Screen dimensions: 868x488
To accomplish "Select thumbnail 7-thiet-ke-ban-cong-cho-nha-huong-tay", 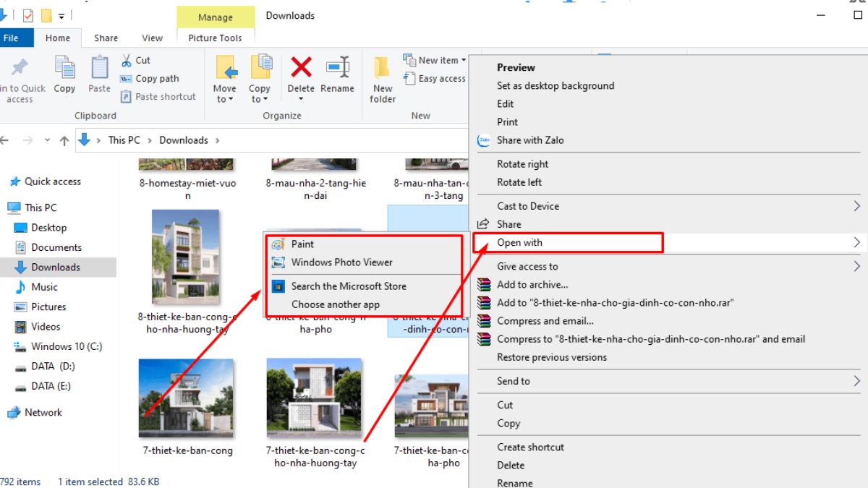I will pos(315,398).
